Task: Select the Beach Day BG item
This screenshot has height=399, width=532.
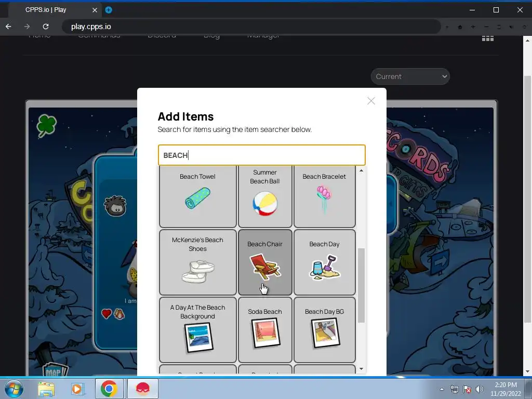Action: pyautogui.click(x=324, y=330)
